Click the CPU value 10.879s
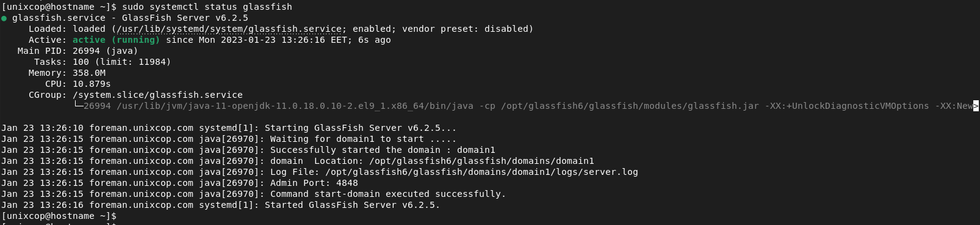 point(92,84)
